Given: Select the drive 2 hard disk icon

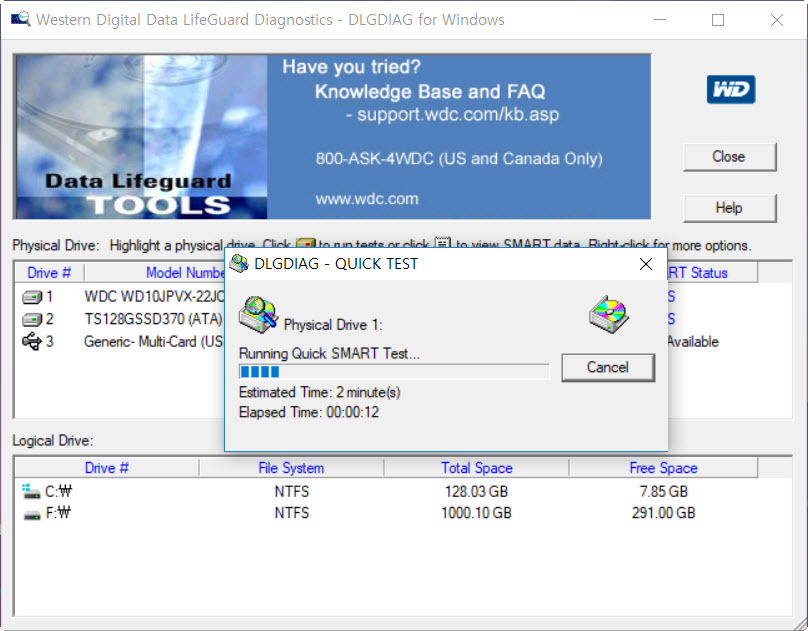Looking at the screenshot, I should coord(32,320).
